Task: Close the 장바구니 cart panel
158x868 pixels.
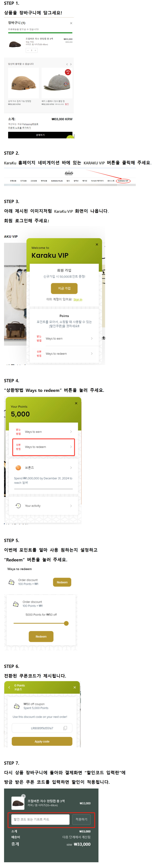Action: point(71,23)
